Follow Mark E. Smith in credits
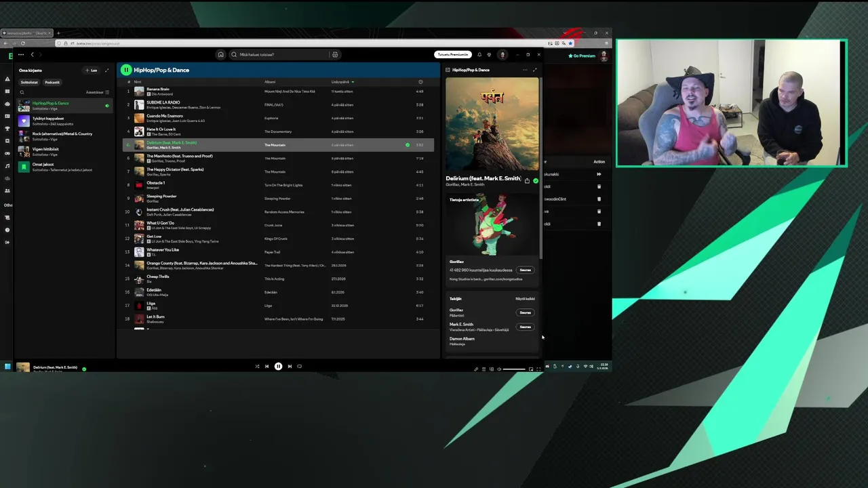The height and width of the screenshot is (488, 868). 526,327
